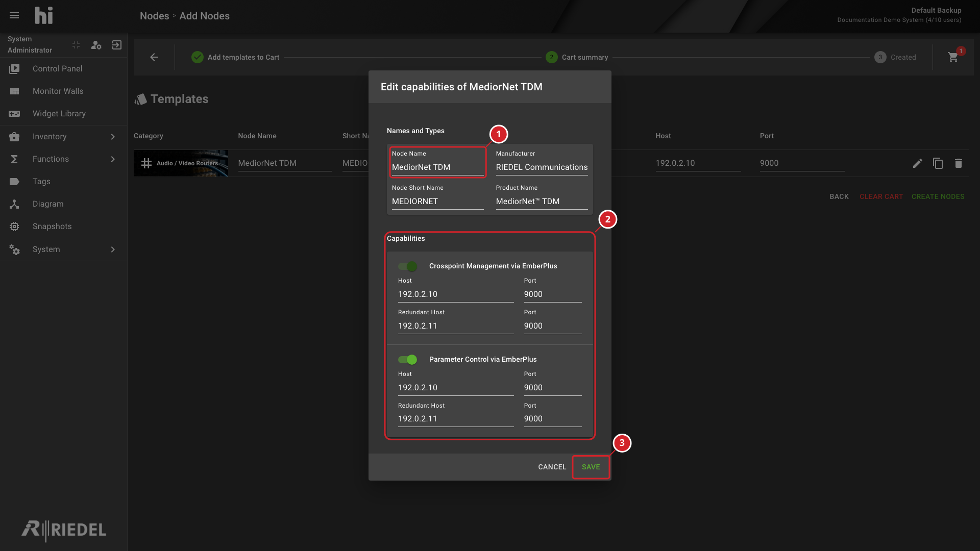
Task: Click the Created step
Action: 895,57
